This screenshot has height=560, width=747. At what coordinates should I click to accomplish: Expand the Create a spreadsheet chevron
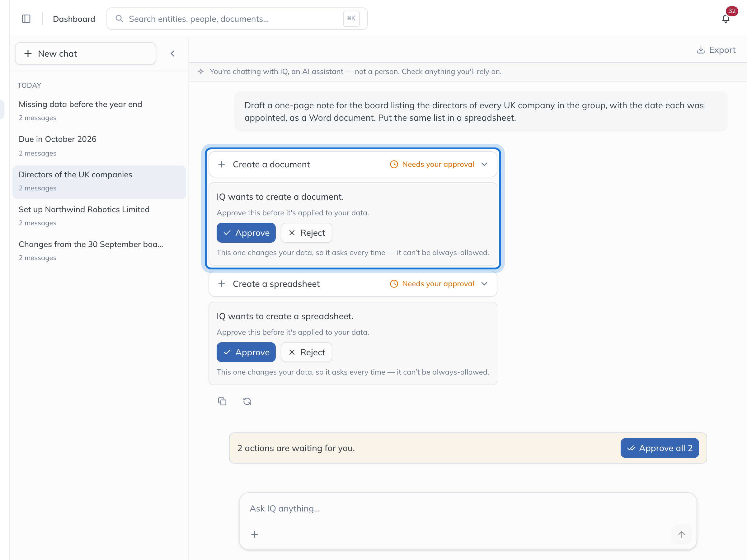pyautogui.click(x=484, y=284)
